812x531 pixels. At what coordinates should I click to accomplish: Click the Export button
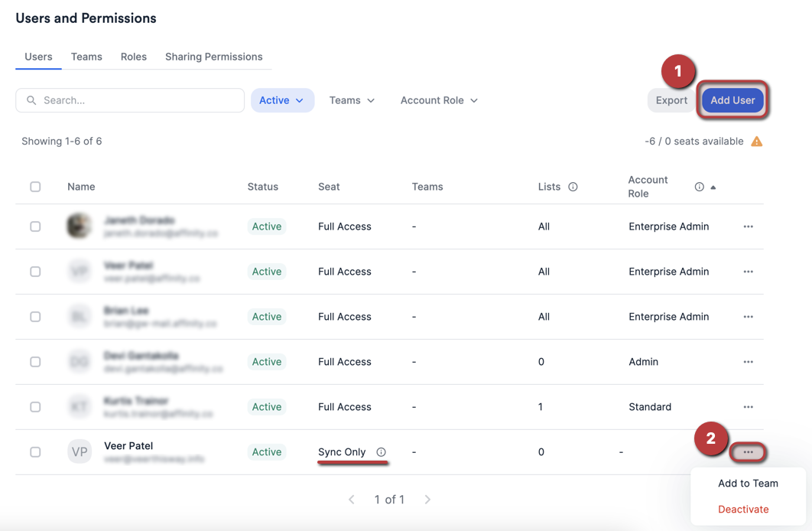point(671,99)
